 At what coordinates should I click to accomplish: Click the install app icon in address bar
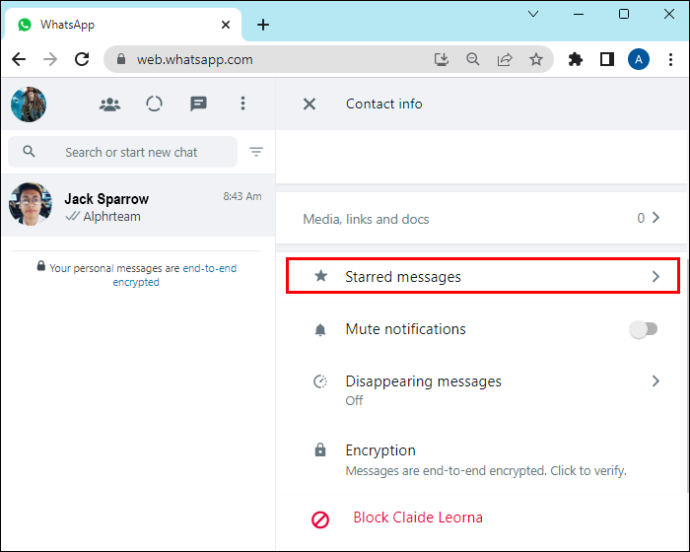[441, 59]
